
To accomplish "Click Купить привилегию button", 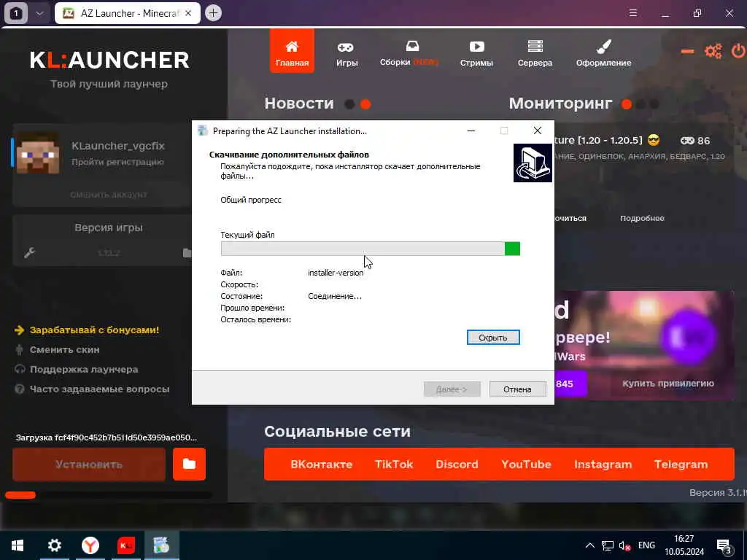I will (668, 384).
